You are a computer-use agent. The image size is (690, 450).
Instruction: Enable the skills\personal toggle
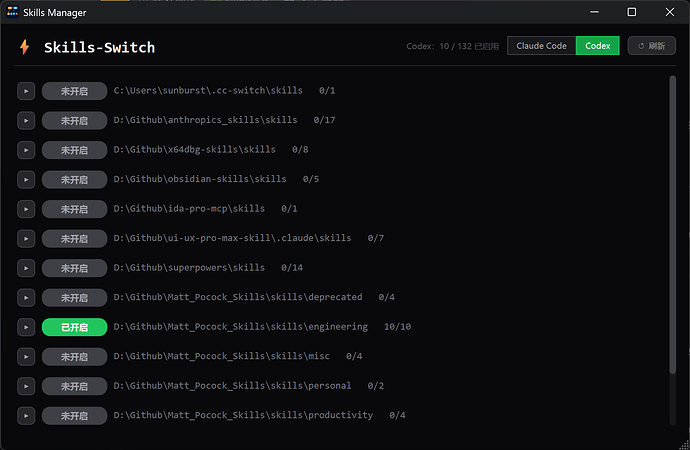[x=74, y=386]
